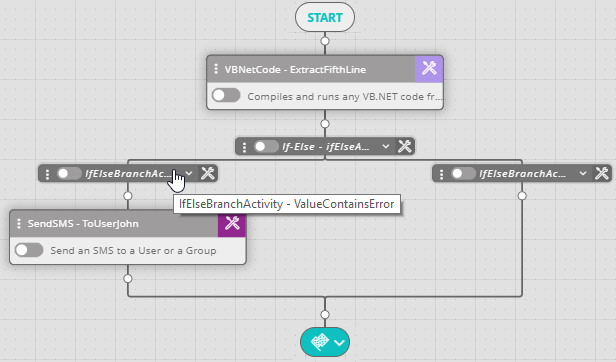Toggle the VBNetCode ExtractFifthLine activity switch
Image resolution: width=616 pixels, height=362 pixels.
click(226, 96)
